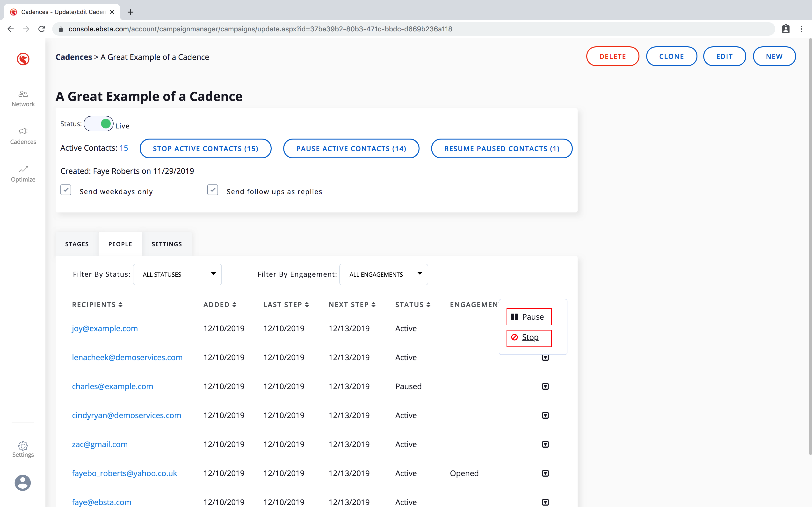The height and width of the screenshot is (507, 812).
Task: Reload the page in browser toolbar
Action: (42, 29)
